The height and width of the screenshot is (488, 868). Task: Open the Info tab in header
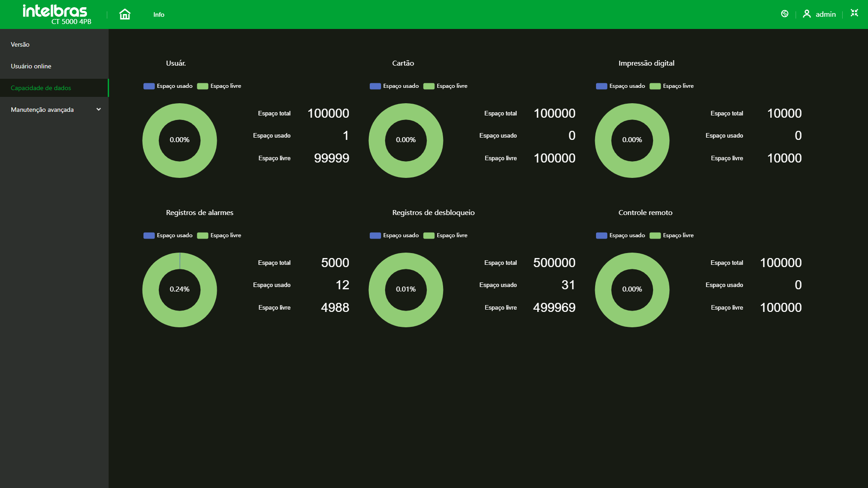(159, 14)
